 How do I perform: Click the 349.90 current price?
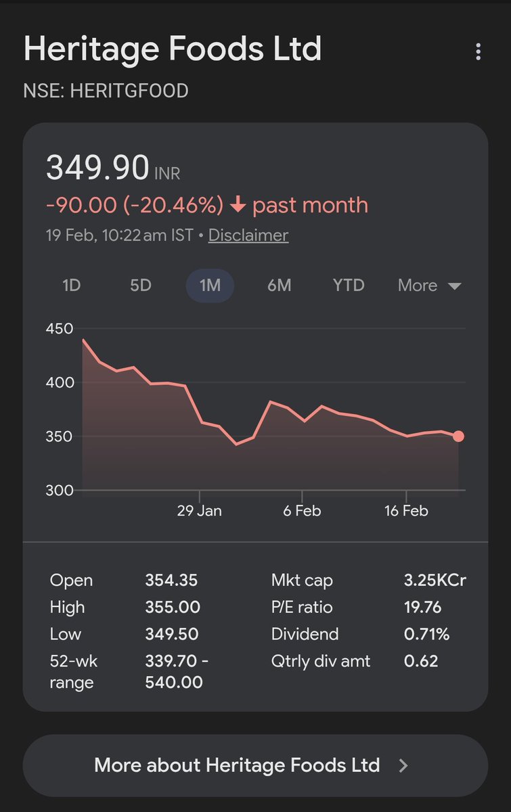point(97,168)
